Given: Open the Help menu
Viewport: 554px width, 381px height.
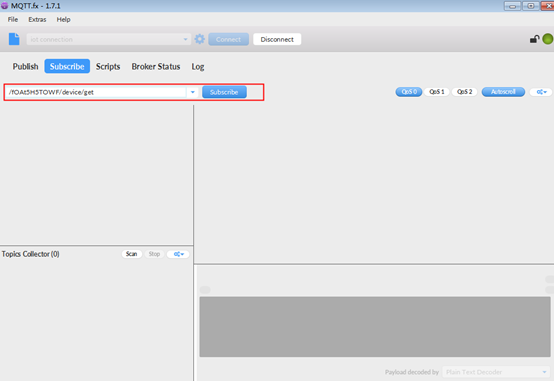Looking at the screenshot, I should point(64,19).
